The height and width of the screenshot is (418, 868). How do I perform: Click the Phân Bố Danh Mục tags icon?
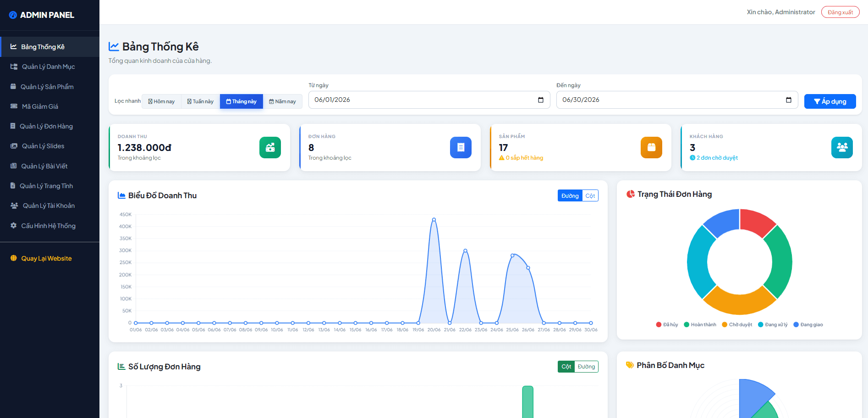pyautogui.click(x=630, y=365)
